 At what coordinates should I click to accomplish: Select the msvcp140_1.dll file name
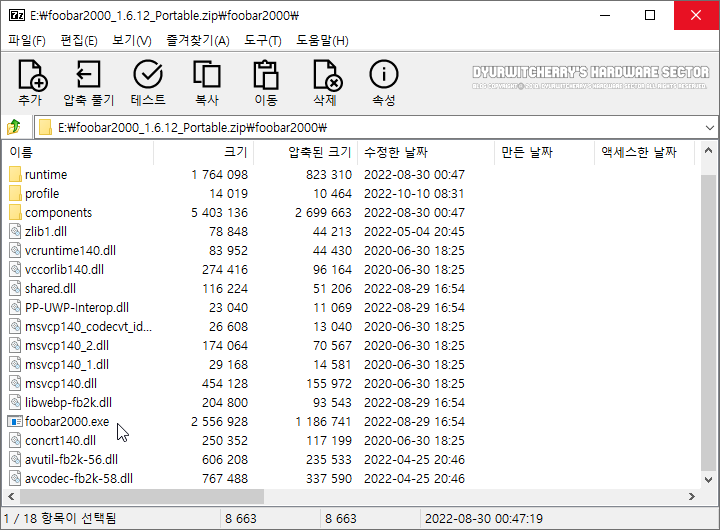tap(67, 365)
